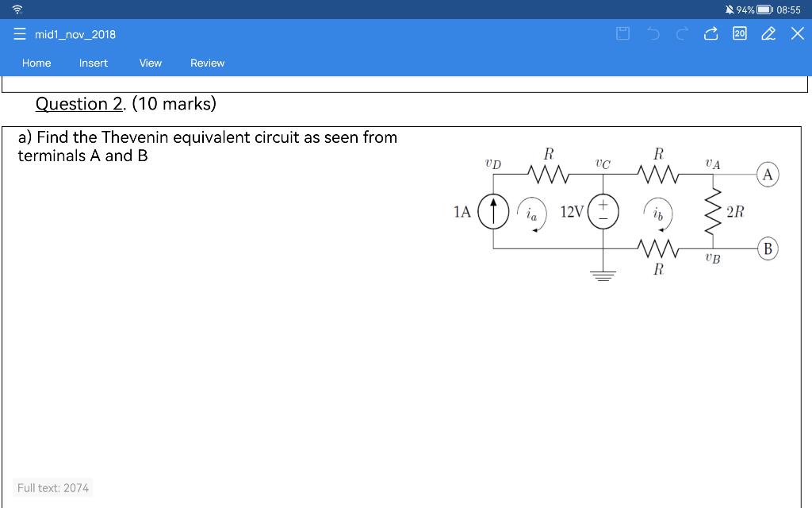Click the 2R resistor label

(735, 211)
